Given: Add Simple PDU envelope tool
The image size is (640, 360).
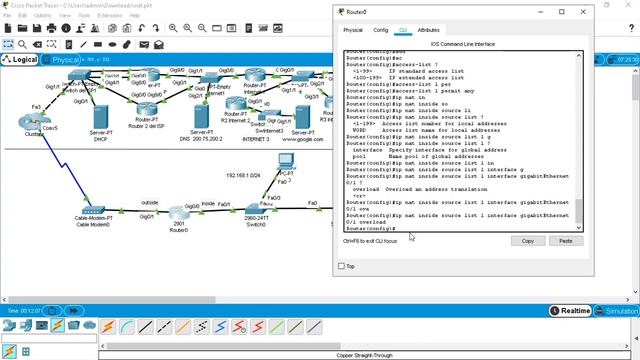Looking at the screenshot, I should [x=144, y=44].
